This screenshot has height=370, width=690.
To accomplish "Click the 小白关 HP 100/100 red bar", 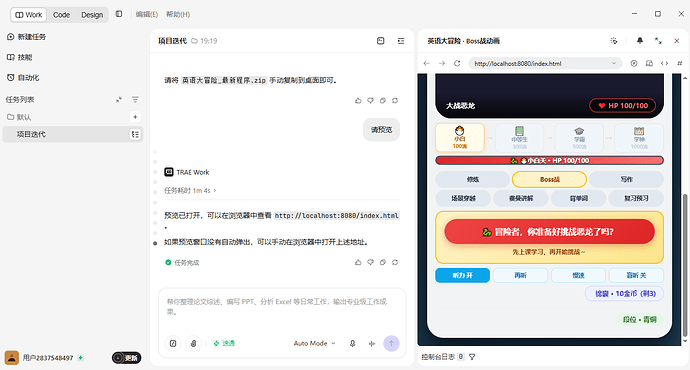I will pos(549,161).
